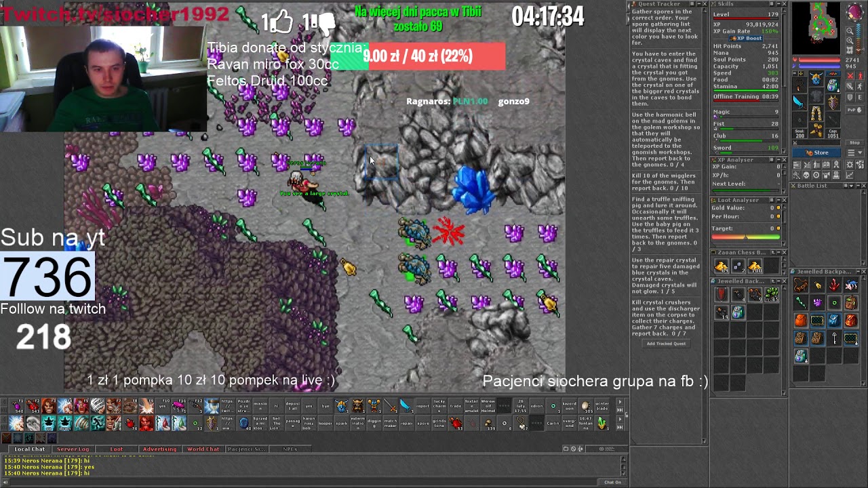Select the purple crystal item in backpack

(x=818, y=302)
